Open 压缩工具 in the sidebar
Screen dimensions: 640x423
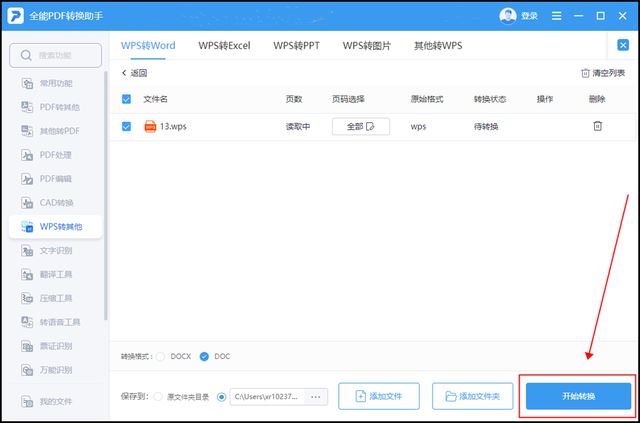(56, 298)
